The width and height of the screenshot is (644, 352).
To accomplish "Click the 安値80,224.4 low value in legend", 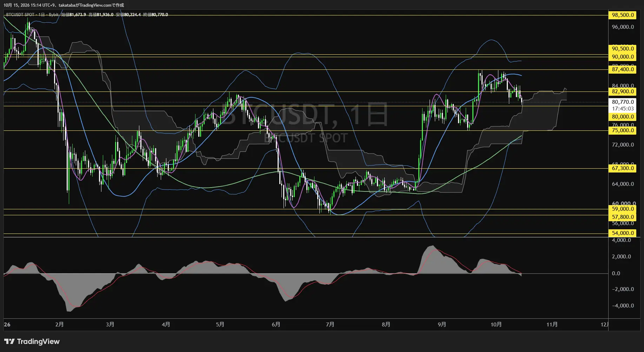I will tap(128, 15).
